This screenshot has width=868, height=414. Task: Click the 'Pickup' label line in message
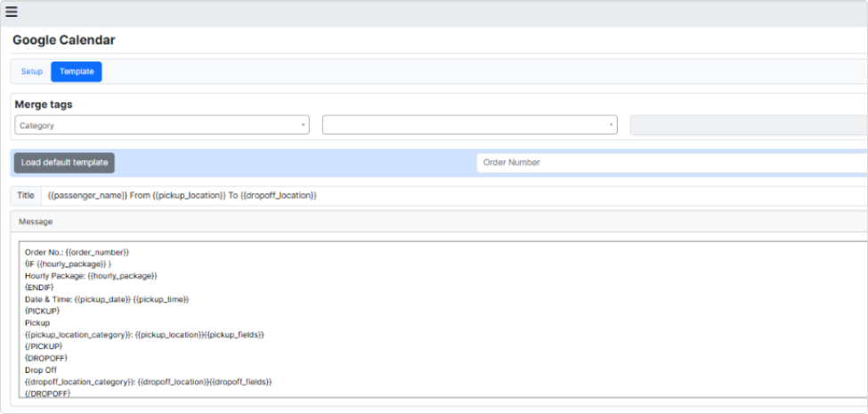[x=37, y=322]
